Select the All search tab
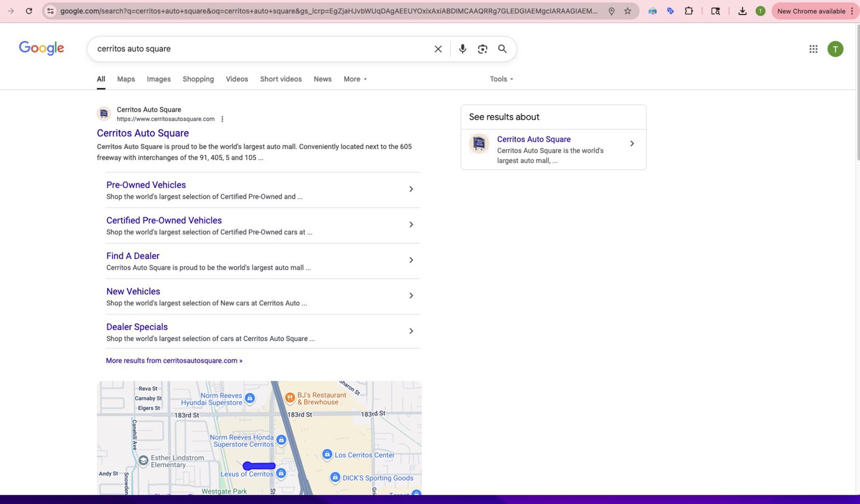 101,79
